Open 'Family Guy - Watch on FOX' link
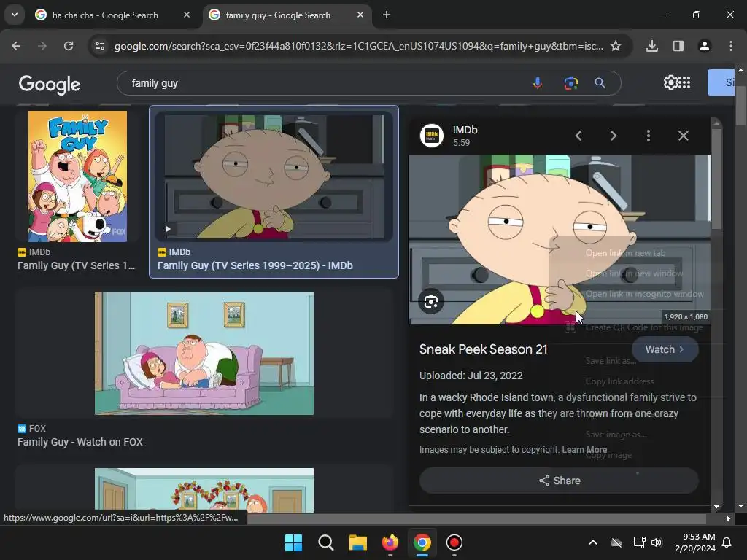Viewport: 747px width, 560px height. [x=80, y=442]
